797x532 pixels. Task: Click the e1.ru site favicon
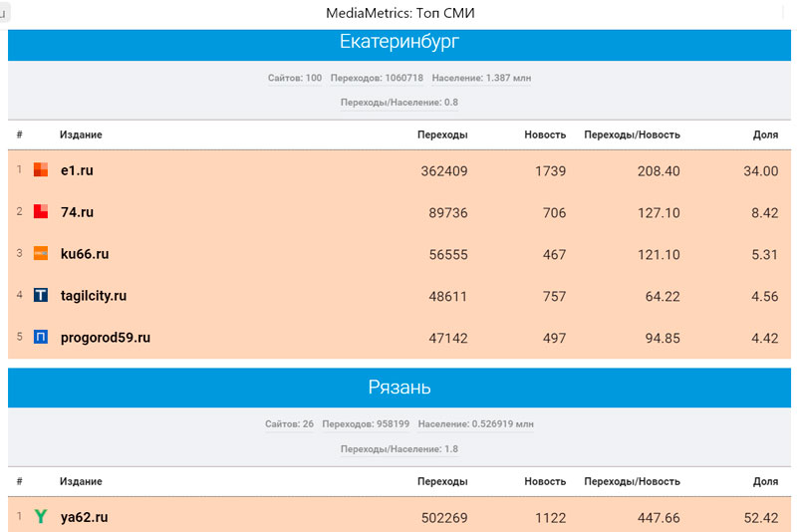pos(41,170)
